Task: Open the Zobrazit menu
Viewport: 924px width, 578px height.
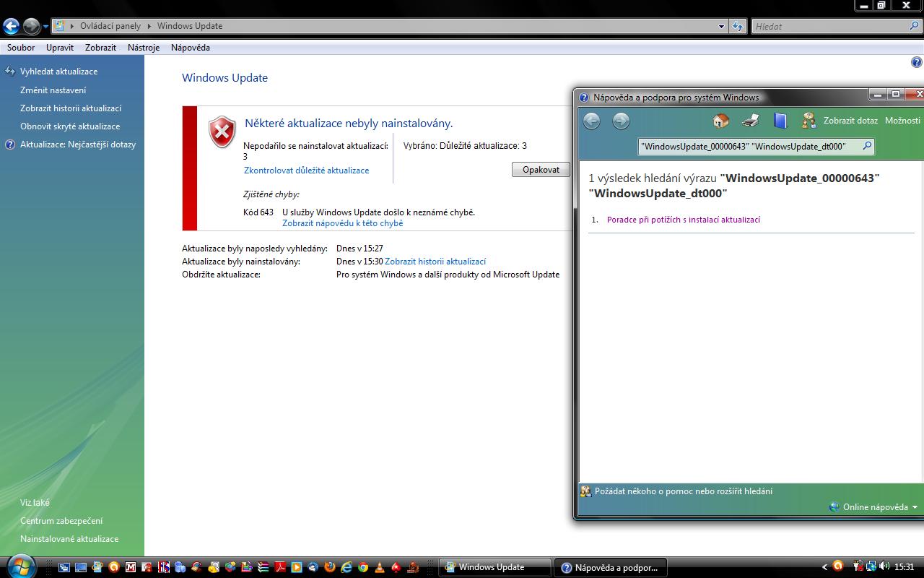Action: (x=100, y=48)
